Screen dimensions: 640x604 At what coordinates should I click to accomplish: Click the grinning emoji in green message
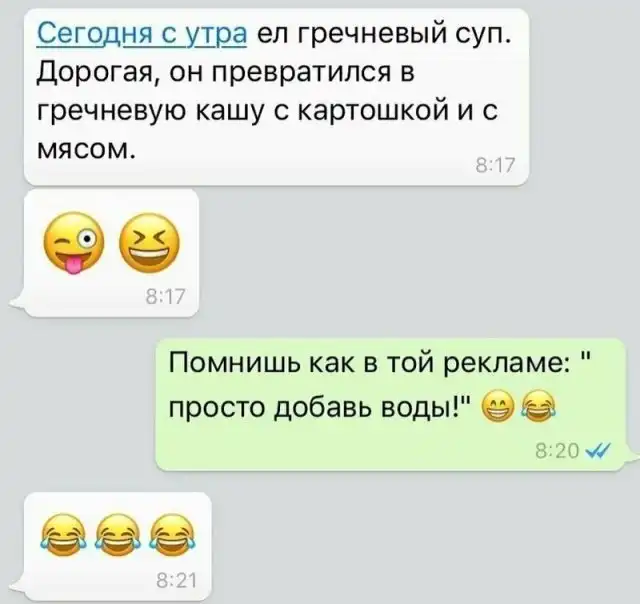point(498,406)
